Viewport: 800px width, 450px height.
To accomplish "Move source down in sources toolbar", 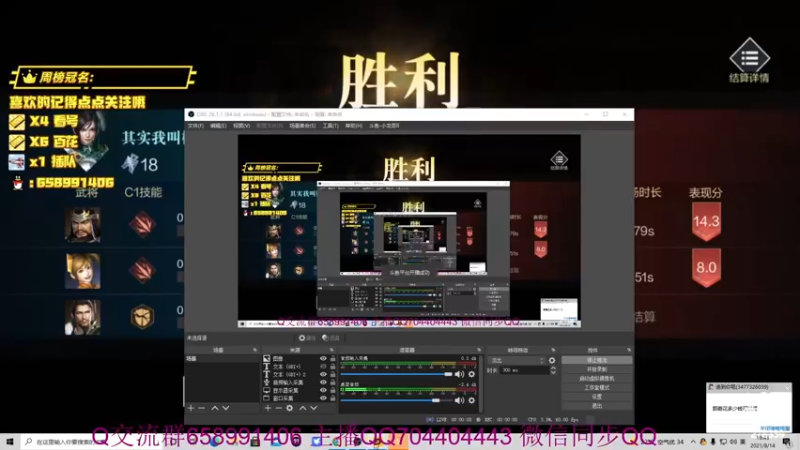I will coord(314,408).
